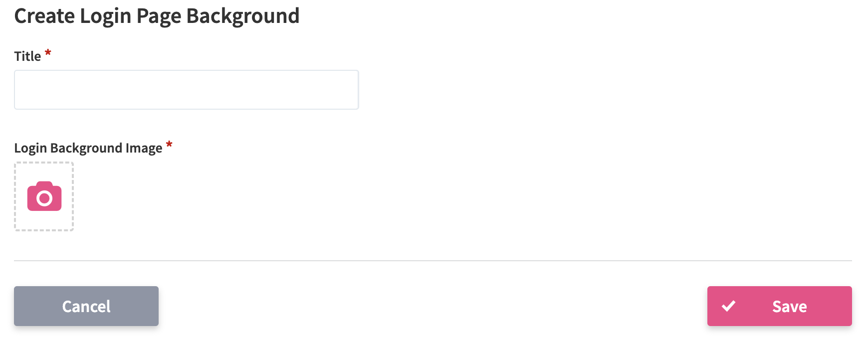The image size is (868, 342).
Task: Click the right end of the Title input
Action: coord(353,90)
